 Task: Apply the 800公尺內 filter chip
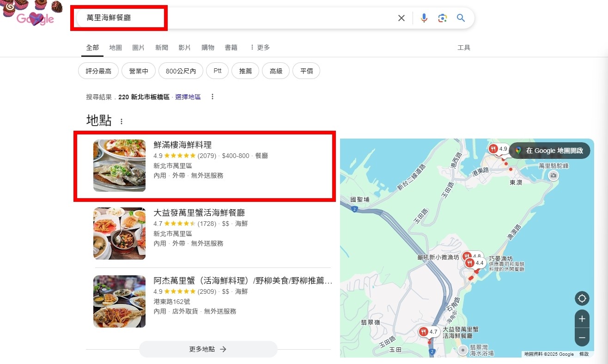point(181,71)
